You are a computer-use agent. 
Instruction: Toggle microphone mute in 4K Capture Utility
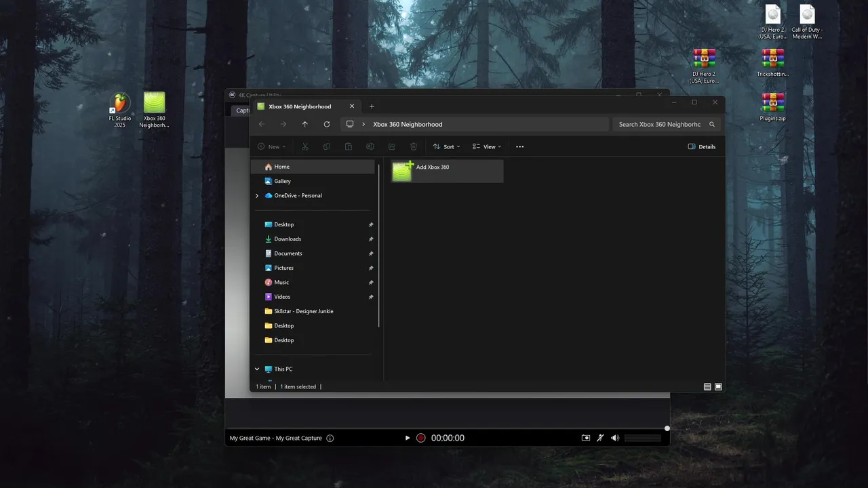[x=600, y=438]
